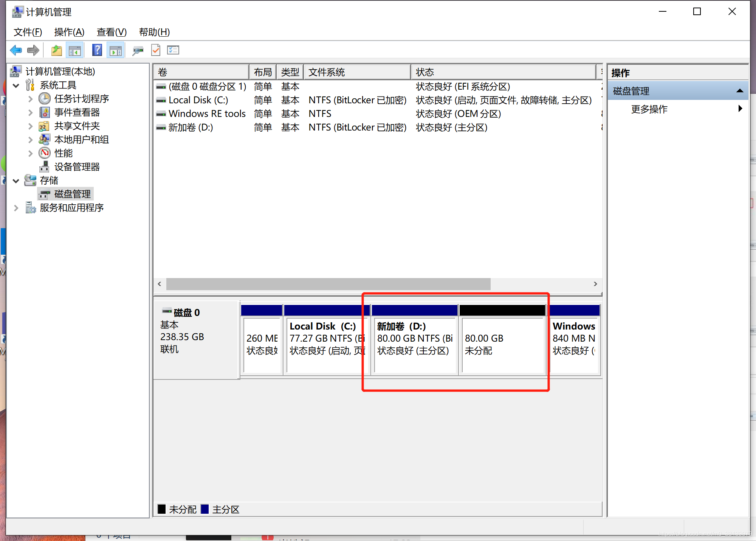This screenshot has height=541, width=756.
Task: Open the 操作(A) menu
Action: 69,32
